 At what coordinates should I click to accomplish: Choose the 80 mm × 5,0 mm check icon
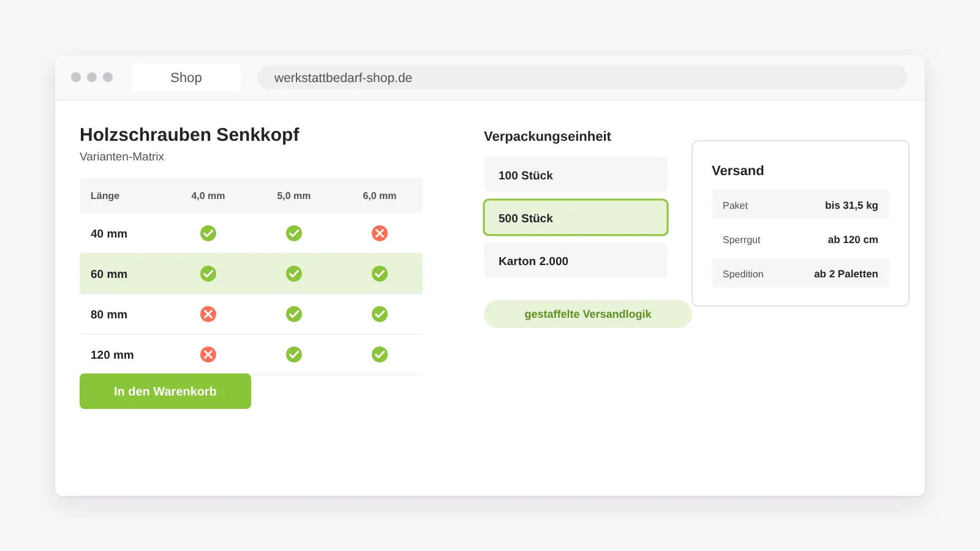point(294,314)
